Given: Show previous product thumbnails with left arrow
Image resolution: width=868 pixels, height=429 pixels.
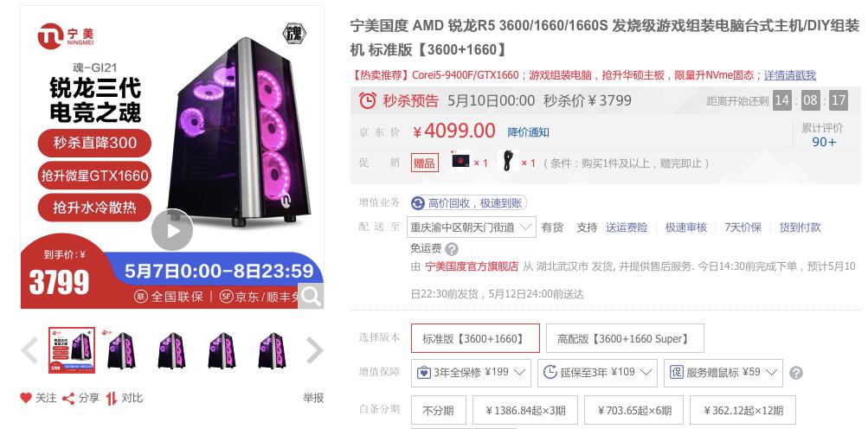Looking at the screenshot, I should pyautogui.click(x=29, y=350).
